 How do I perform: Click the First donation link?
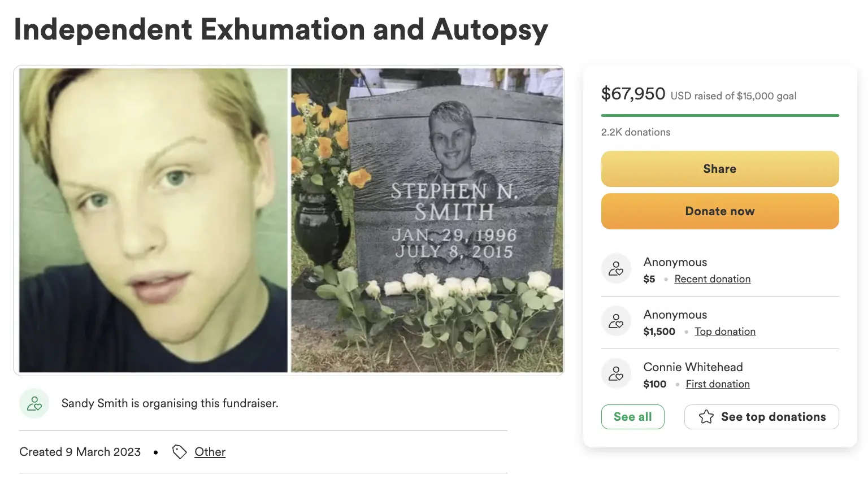point(717,384)
